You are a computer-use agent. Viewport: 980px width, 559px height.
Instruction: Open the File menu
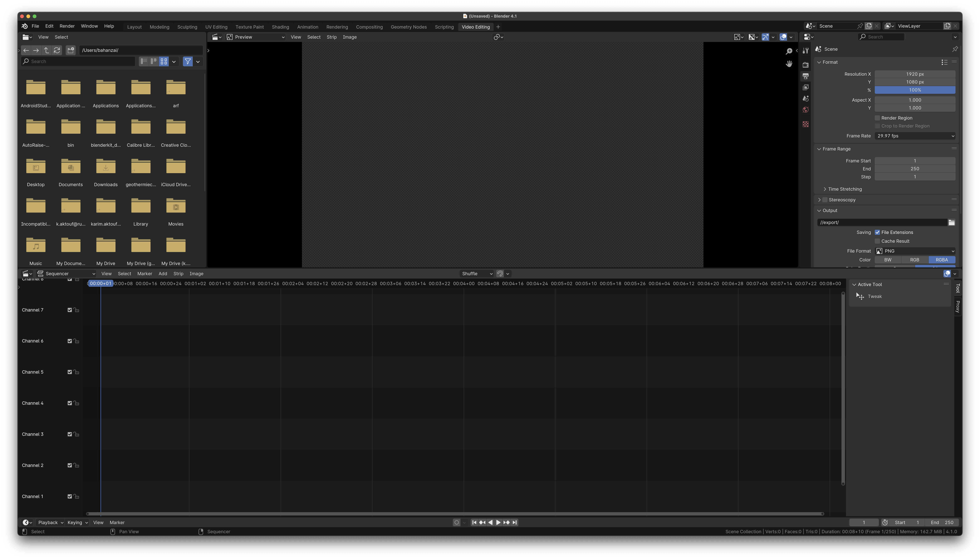35,26
